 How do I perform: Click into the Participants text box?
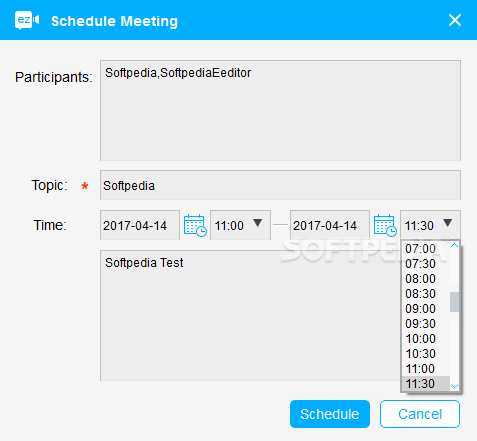280,111
